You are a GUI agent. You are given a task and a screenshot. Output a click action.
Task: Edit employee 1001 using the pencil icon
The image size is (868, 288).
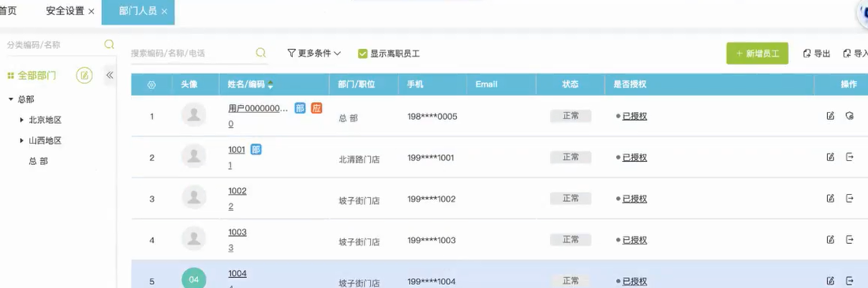pyautogui.click(x=830, y=157)
